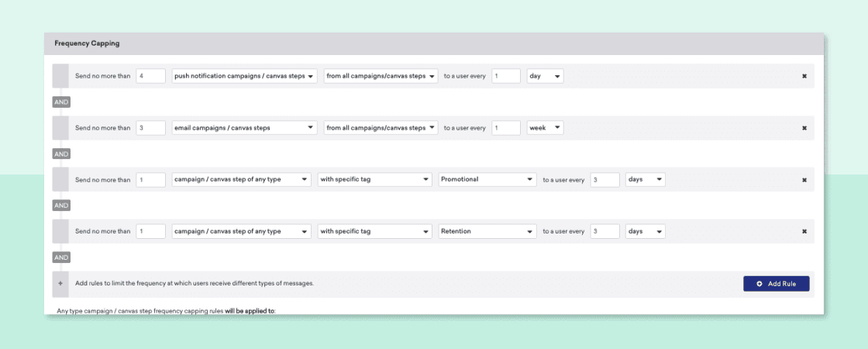Image resolution: width=868 pixels, height=349 pixels.
Task: Delete the Retention tag rule
Action: point(804,231)
